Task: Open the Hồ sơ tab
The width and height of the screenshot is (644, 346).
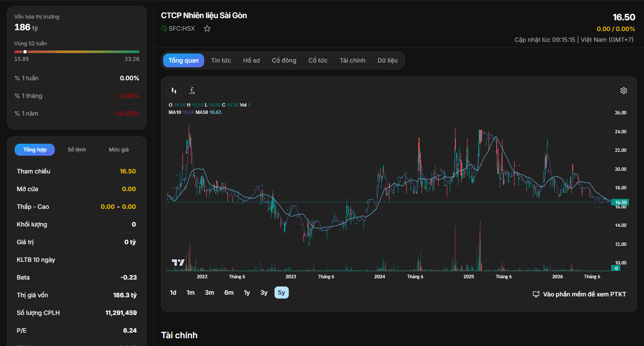Action: [x=252, y=60]
